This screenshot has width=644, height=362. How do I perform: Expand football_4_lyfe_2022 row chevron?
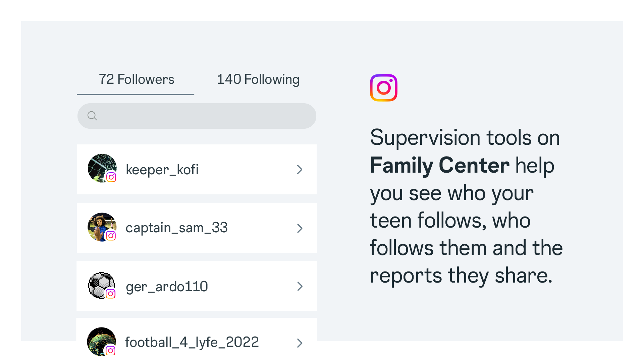pyautogui.click(x=300, y=343)
